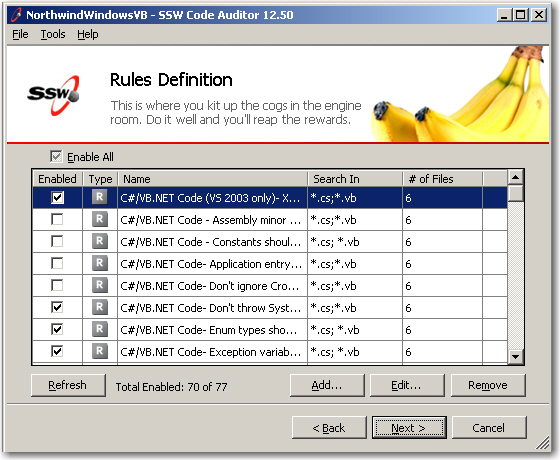Viewport: 560px width, 460px height.
Task: Sort rules by the Name column header
Action: click(212, 179)
